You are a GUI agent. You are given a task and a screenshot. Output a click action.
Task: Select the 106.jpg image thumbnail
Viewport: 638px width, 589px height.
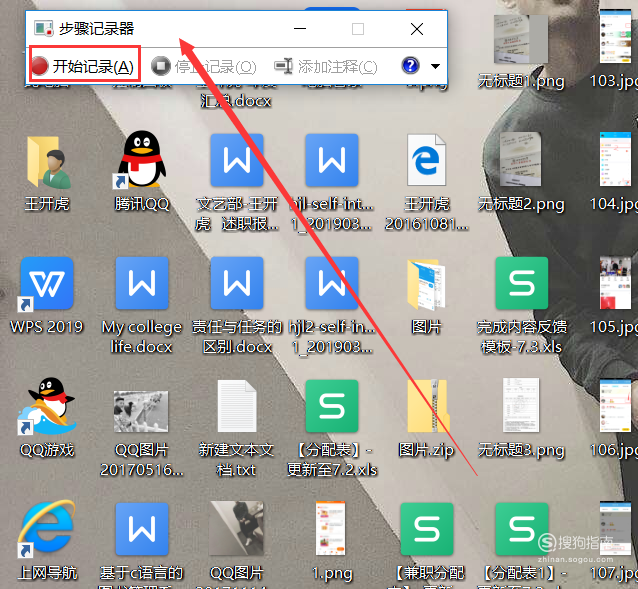coord(615,405)
